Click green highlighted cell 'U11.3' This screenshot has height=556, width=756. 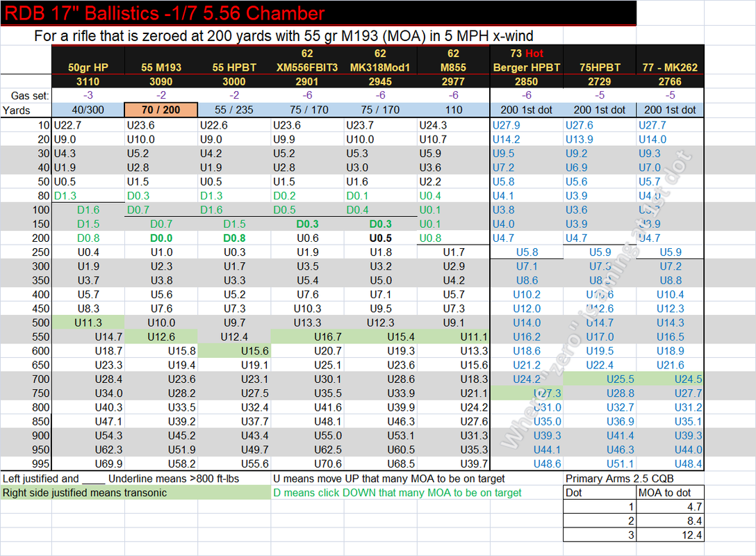click(x=88, y=322)
